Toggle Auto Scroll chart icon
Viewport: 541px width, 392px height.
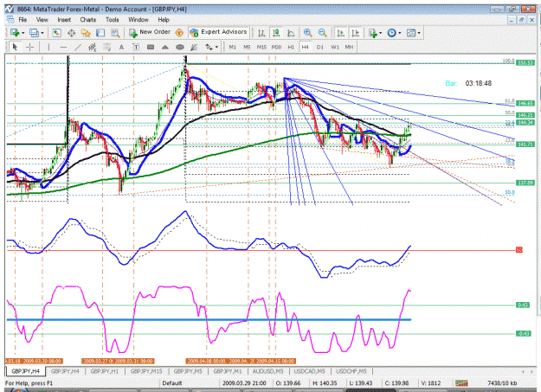click(340, 33)
